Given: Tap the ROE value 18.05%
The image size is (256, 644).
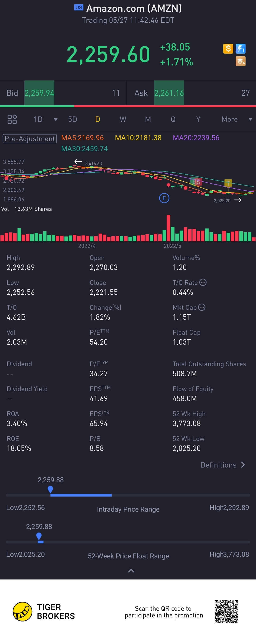Looking at the screenshot, I should [x=19, y=448].
